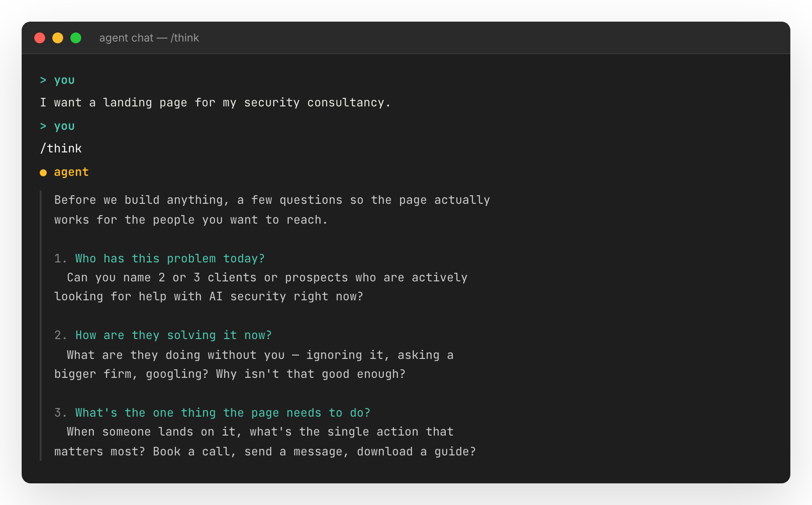Click the green traffic light control
Image resolution: width=812 pixels, height=505 pixels.
tap(76, 38)
